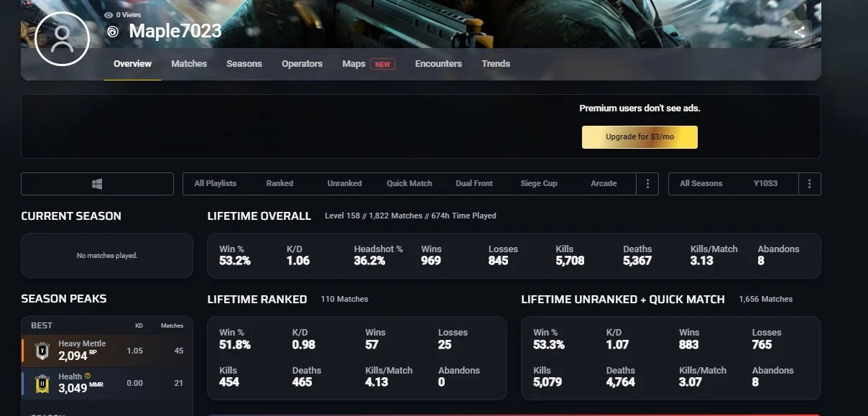The width and height of the screenshot is (868, 416).
Task: Select the Ranked playlist filter
Action: pyautogui.click(x=280, y=184)
